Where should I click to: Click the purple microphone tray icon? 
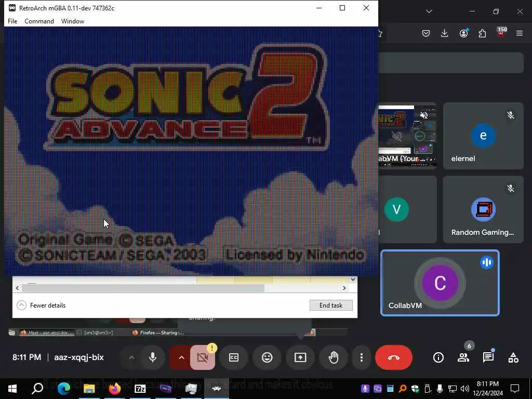tap(365, 389)
